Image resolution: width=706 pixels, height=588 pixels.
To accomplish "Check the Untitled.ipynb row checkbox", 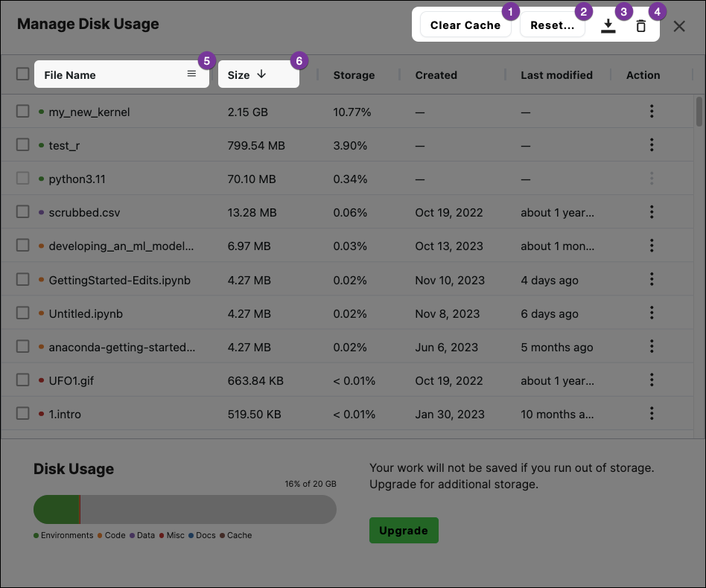I will pos(22,313).
